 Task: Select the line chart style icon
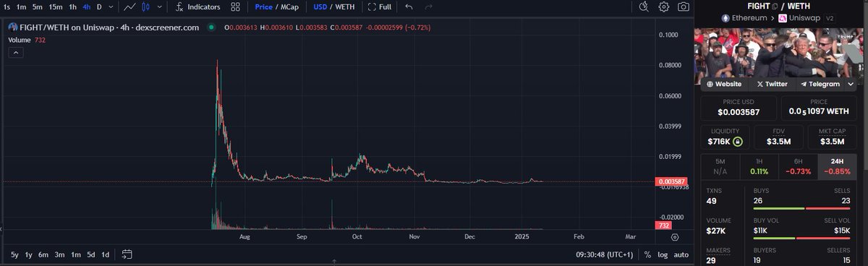(129, 7)
